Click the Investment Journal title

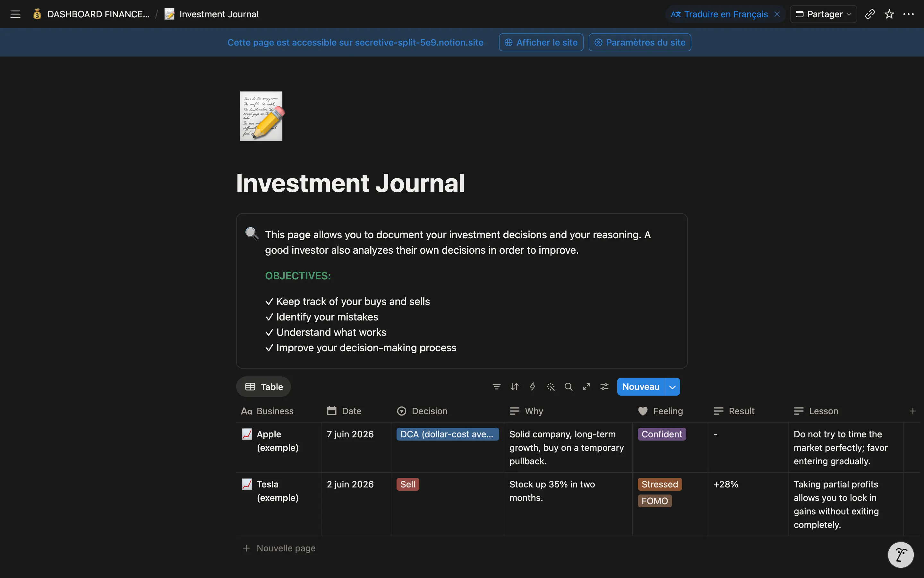[x=350, y=183]
